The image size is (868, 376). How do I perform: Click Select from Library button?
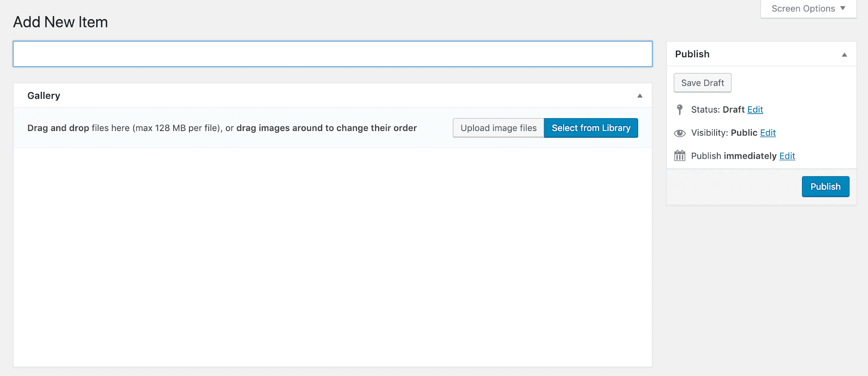point(591,128)
